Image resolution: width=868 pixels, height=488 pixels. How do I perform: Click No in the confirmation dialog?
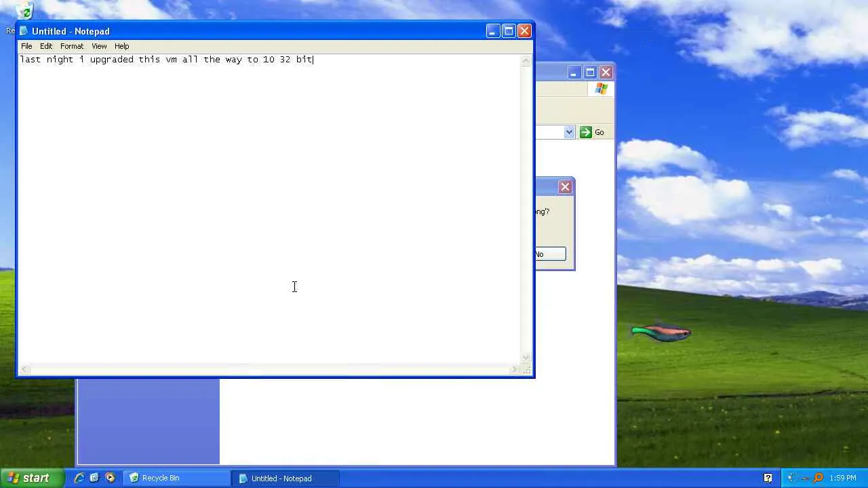[x=550, y=254]
